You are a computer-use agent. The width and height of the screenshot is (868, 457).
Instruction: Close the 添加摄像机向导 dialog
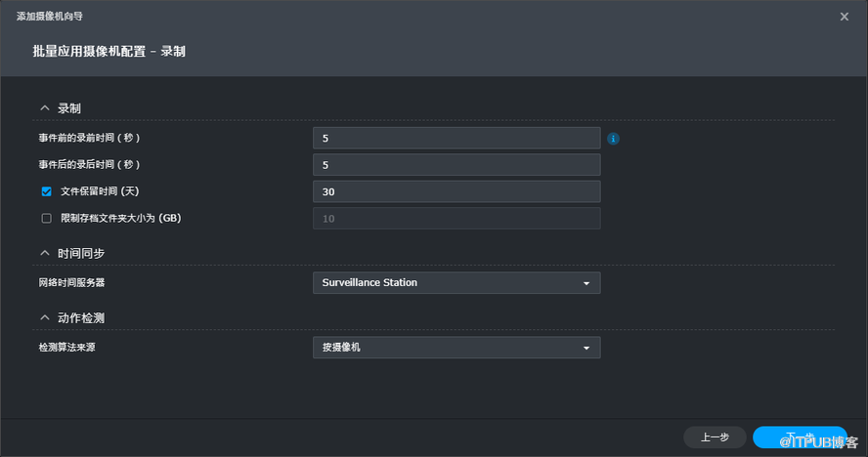tap(845, 17)
